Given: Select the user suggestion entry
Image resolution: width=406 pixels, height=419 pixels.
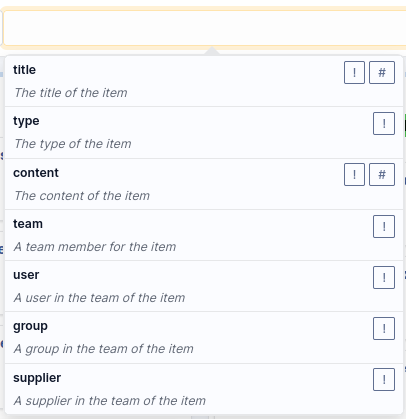Looking at the screenshot, I should click(204, 286).
